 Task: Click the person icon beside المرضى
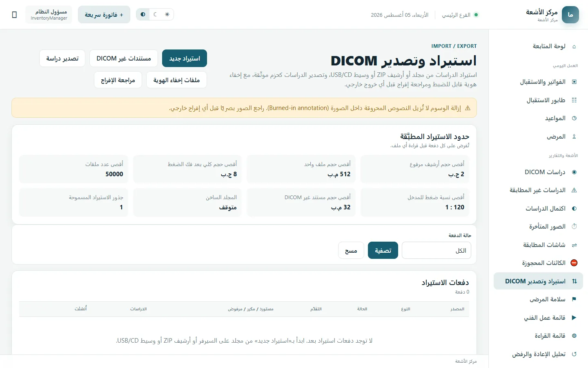click(574, 137)
